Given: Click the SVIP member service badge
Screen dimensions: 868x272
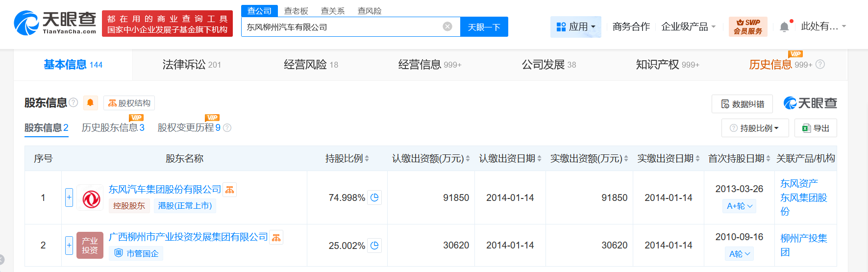Looking at the screenshot, I should point(748,26).
